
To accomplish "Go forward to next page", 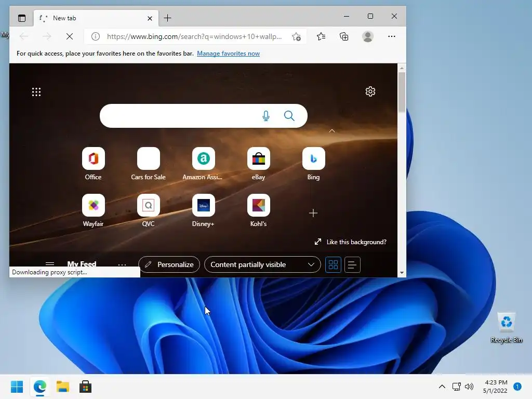I will [x=47, y=36].
